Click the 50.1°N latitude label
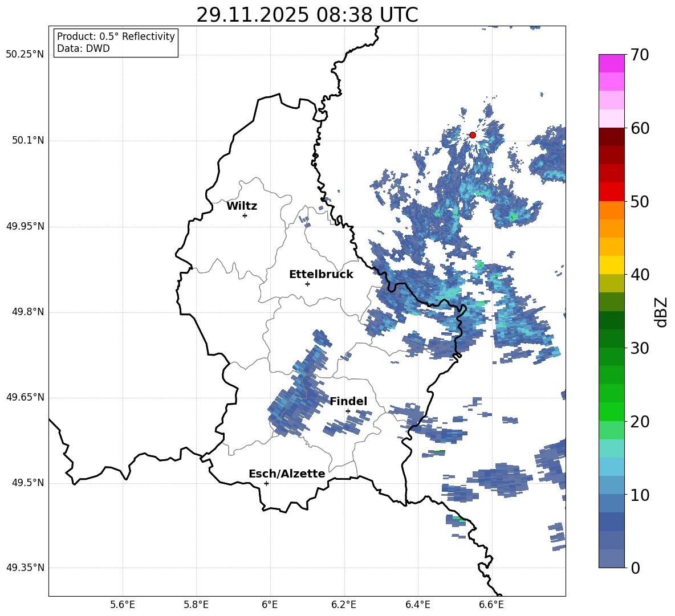 click(x=28, y=140)
